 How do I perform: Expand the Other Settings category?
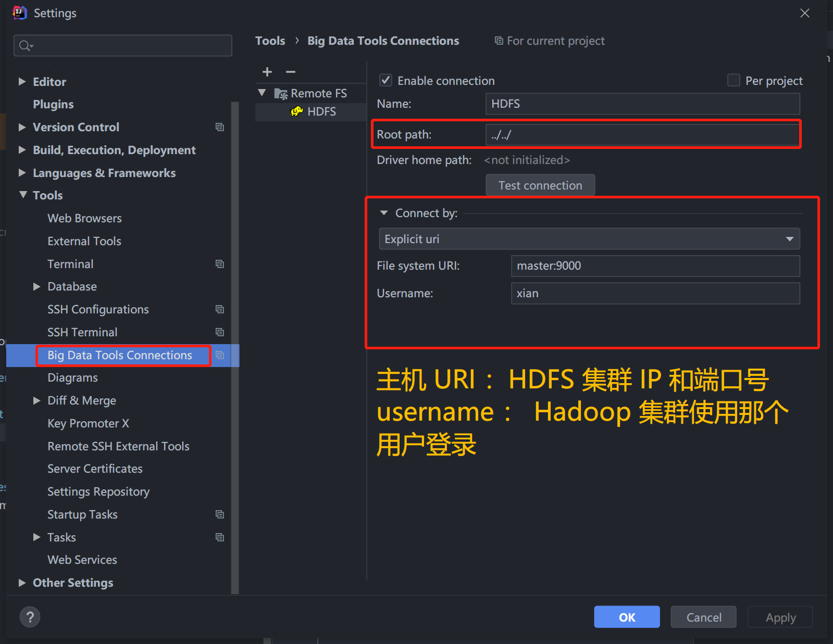pyautogui.click(x=22, y=583)
